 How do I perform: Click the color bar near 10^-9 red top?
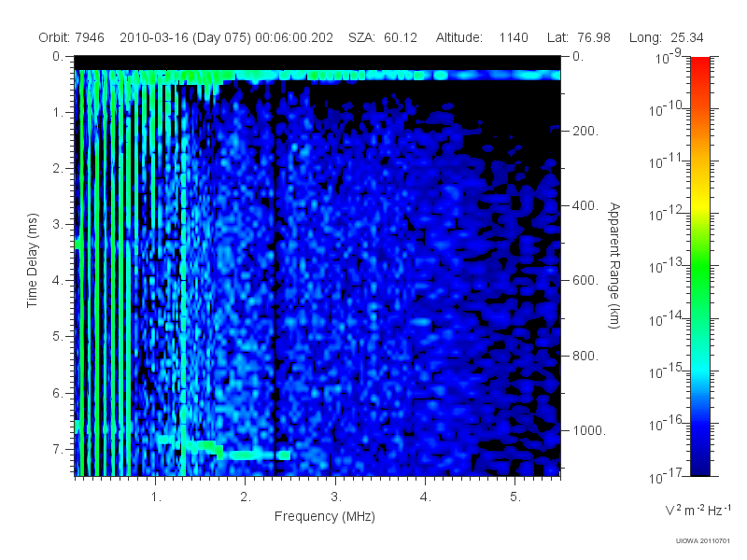click(699, 62)
